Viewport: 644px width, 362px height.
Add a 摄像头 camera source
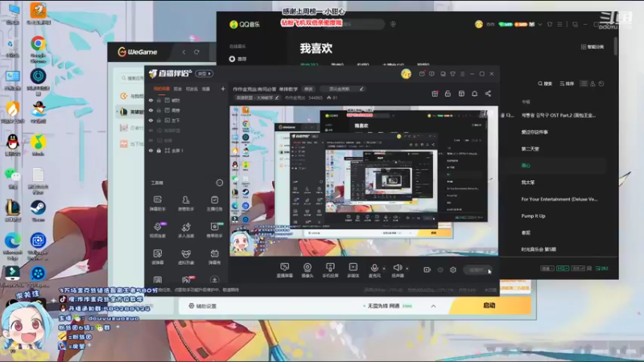coord(308,270)
